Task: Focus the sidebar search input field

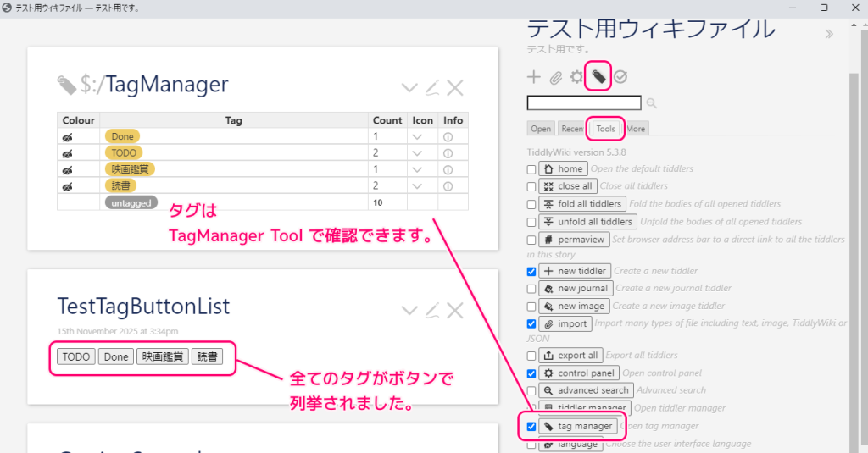Action: pyautogui.click(x=584, y=103)
